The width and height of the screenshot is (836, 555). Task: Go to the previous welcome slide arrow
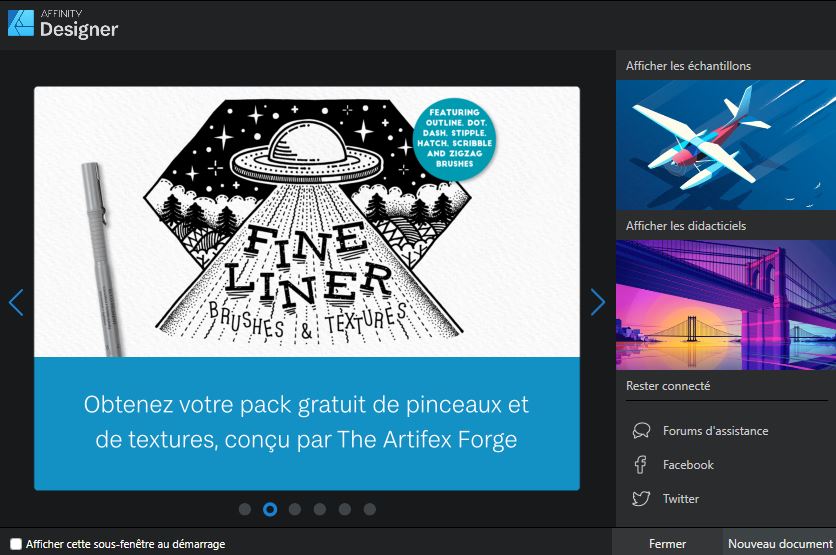tap(16, 303)
